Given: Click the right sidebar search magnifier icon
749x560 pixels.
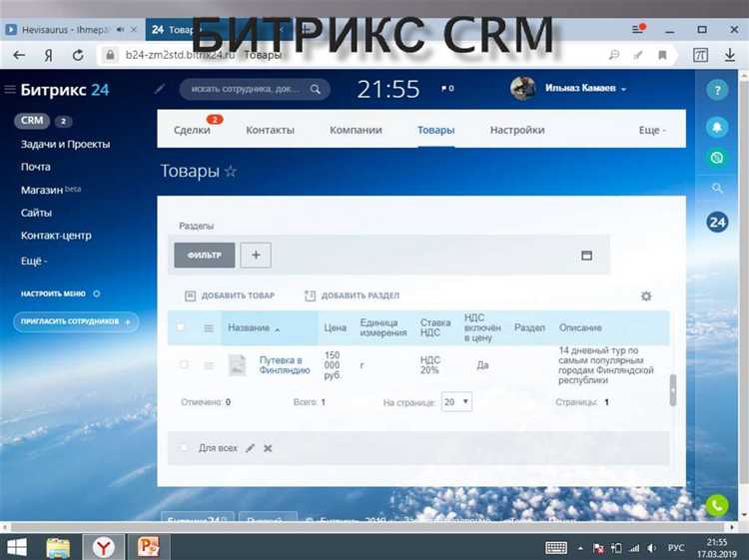Looking at the screenshot, I should point(717,188).
